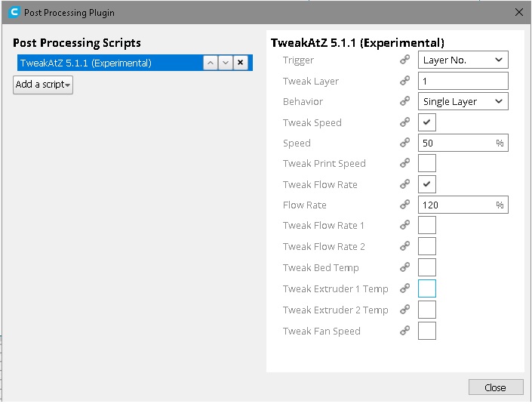
Task: Click link icon beside Tweak Bed Temp
Action: (x=404, y=267)
